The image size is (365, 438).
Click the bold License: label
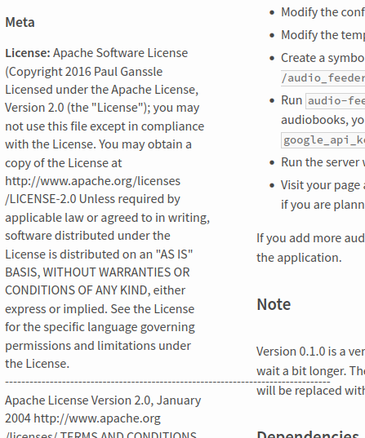pos(28,53)
